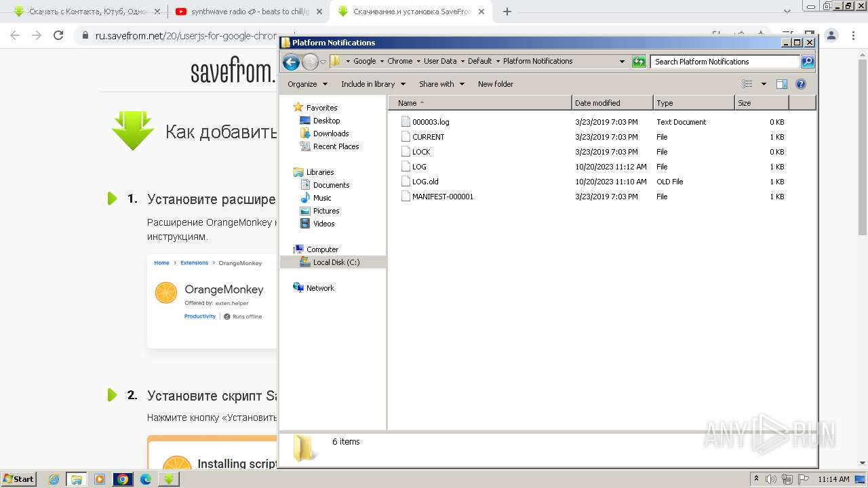
Task: Select the LOG.old file
Action: 425,182
